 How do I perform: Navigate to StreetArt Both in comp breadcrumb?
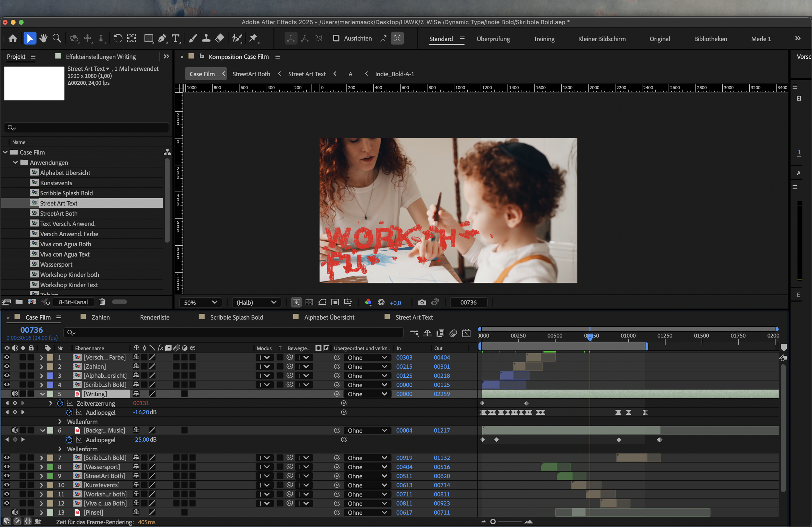pos(251,74)
